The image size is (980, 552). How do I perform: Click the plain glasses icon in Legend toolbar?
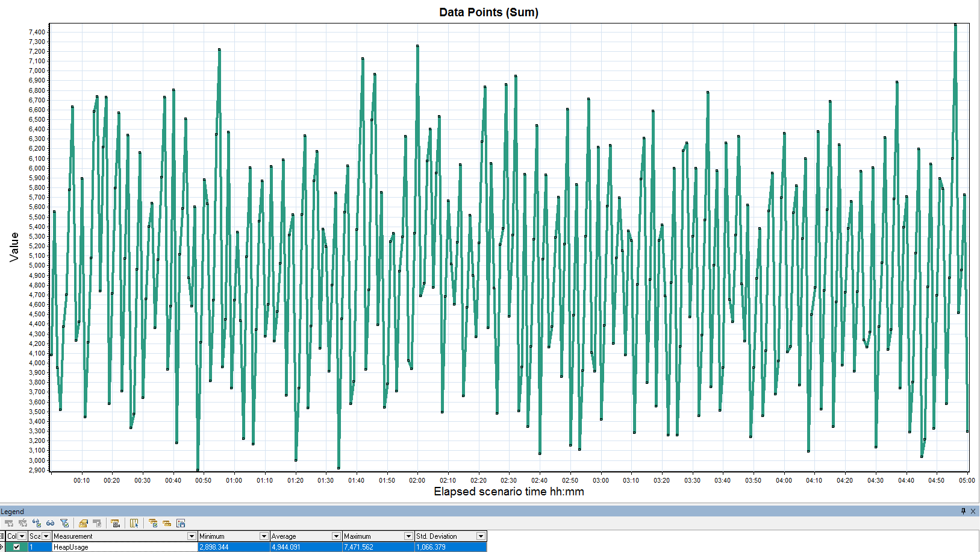pyautogui.click(x=51, y=523)
